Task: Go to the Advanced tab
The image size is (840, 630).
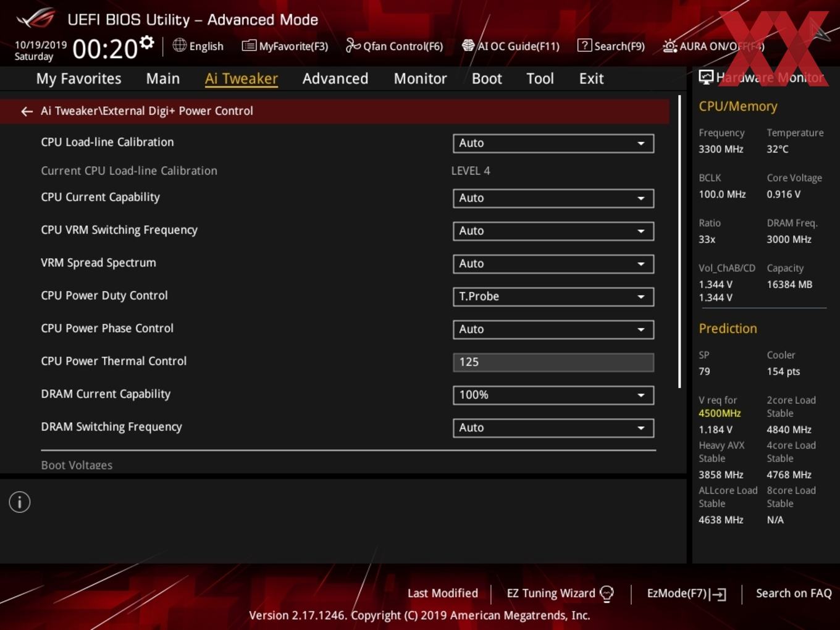Action: point(335,78)
